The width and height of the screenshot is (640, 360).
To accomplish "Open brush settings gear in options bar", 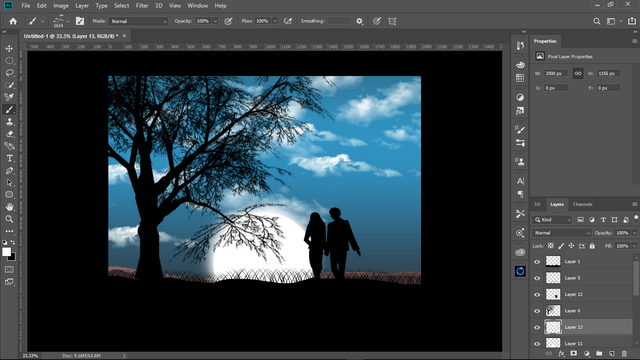I will coord(359,21).
